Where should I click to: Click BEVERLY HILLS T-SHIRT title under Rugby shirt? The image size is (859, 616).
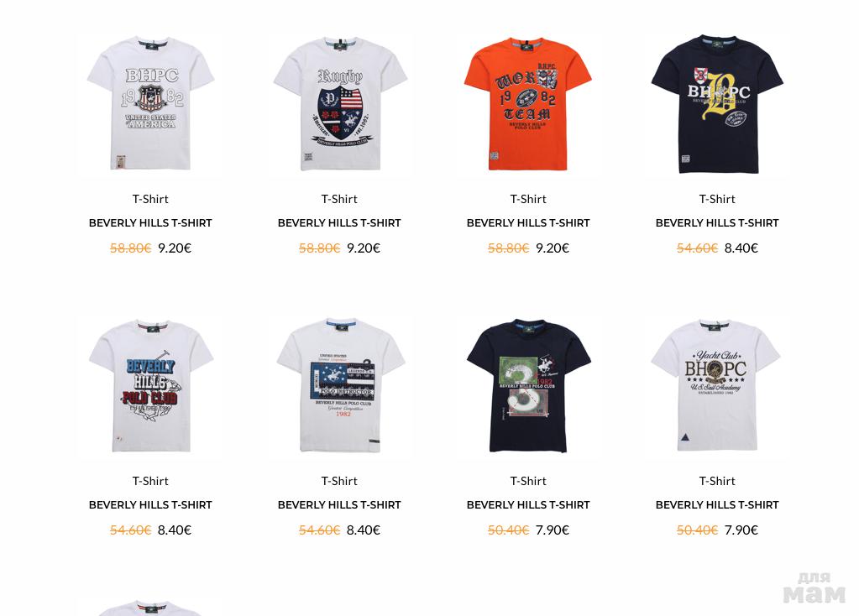click(x=339, y=223)
